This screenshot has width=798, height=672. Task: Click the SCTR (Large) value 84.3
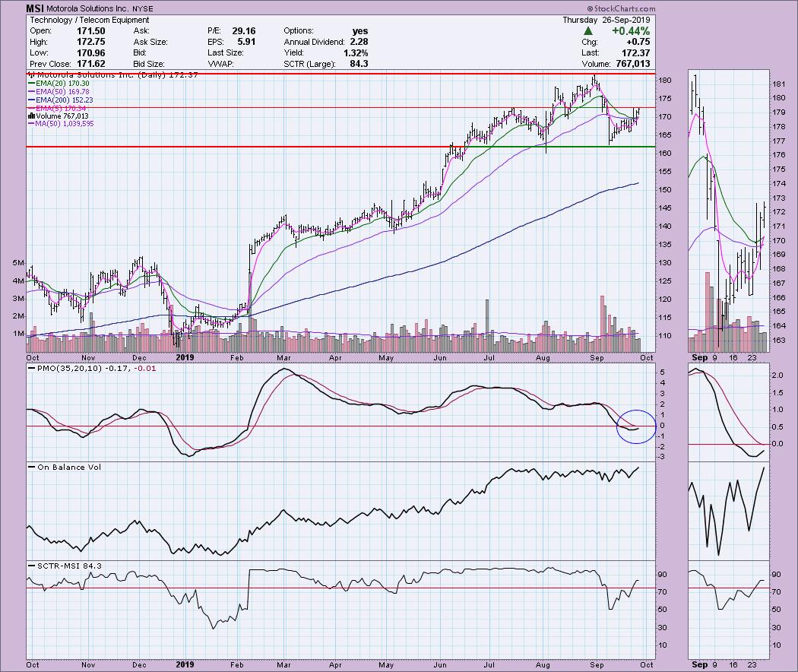pyautogui.click(x=359, y=64)
